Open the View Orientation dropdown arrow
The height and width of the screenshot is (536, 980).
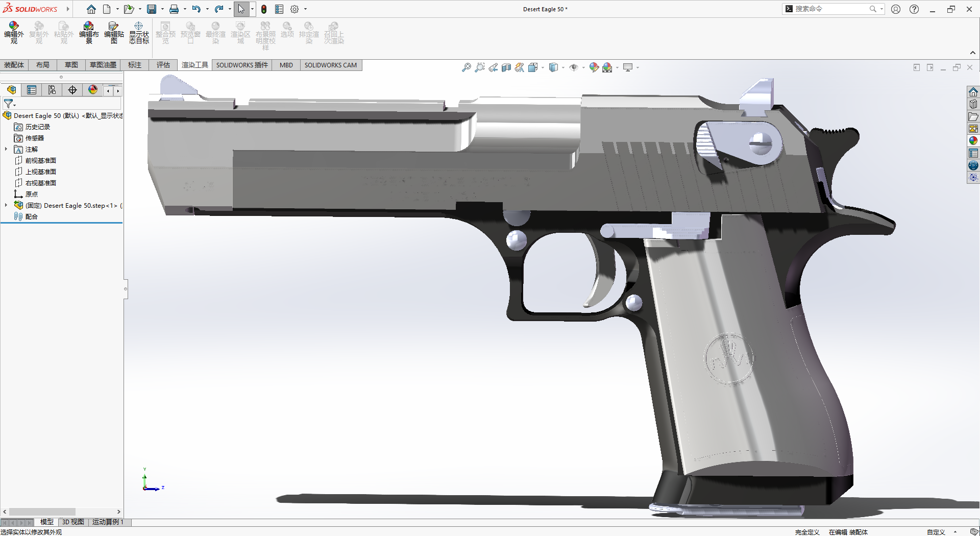pos(543,67)
